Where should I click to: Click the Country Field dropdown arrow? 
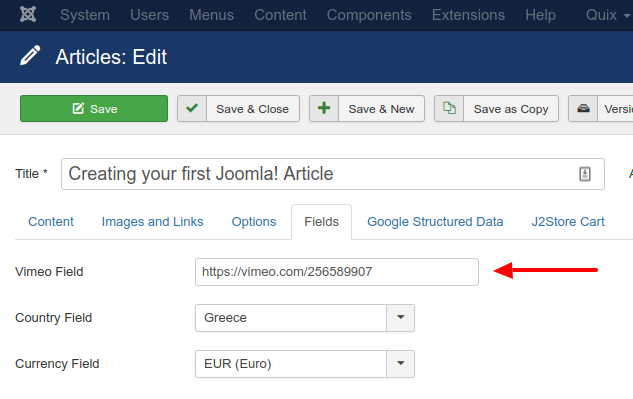click(x=400, y=318)
